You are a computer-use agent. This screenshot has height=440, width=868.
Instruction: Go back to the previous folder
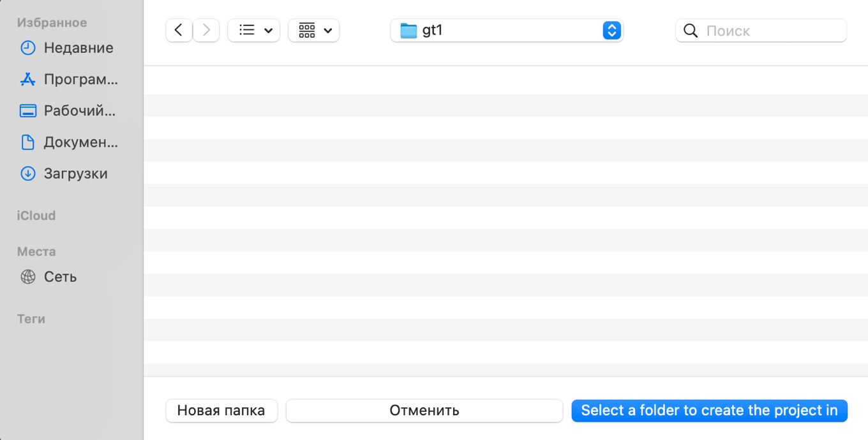click(179, 30)
